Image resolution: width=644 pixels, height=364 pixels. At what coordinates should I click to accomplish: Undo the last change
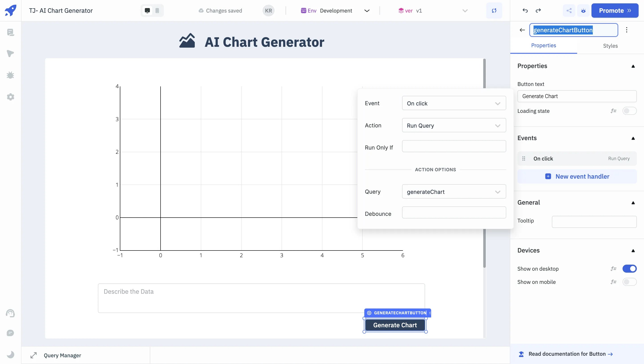pos(525,11)
